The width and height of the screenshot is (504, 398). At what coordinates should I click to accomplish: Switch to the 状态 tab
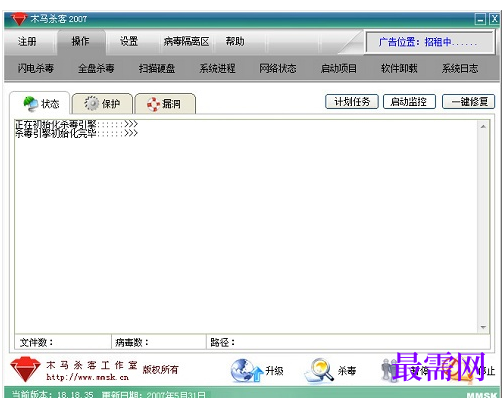[40, 104]
